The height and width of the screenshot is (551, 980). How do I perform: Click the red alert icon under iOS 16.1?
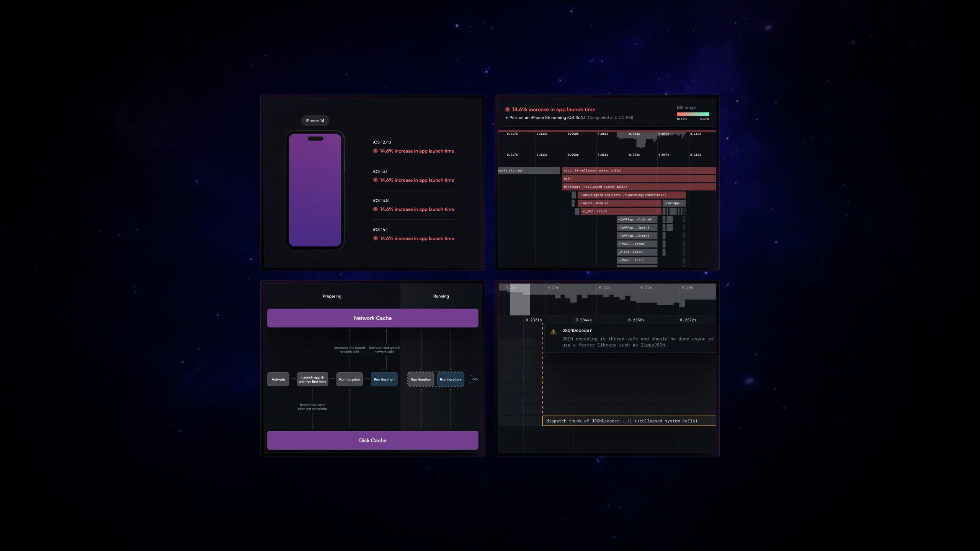tap(375, 238)
